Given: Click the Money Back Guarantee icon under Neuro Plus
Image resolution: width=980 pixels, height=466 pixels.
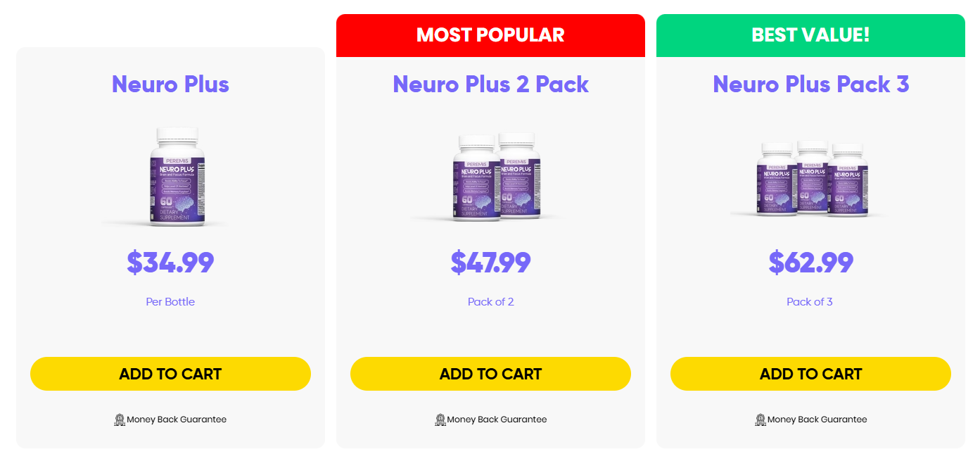Looking at the screenshot, I should coord(118,419).
